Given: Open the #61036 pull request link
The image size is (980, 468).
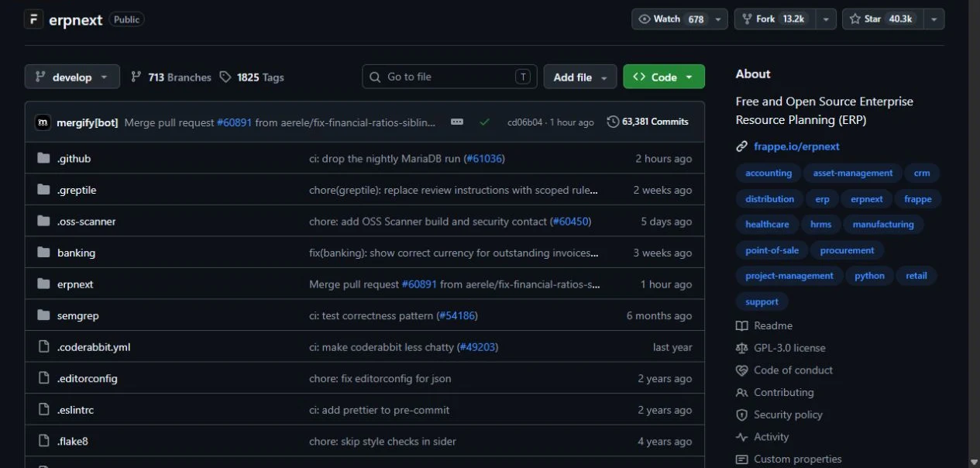Looking at the screenshot, I should (x=484, y=159).
